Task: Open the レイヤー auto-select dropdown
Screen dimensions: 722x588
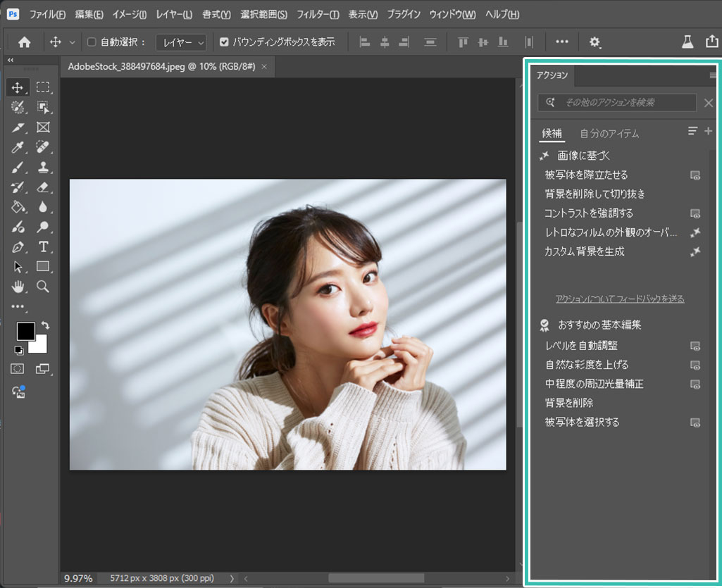Action: (x=181, y=43)
